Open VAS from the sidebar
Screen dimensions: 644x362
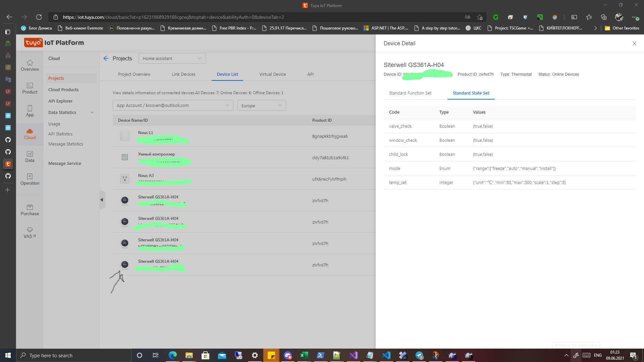coord(30,233)
